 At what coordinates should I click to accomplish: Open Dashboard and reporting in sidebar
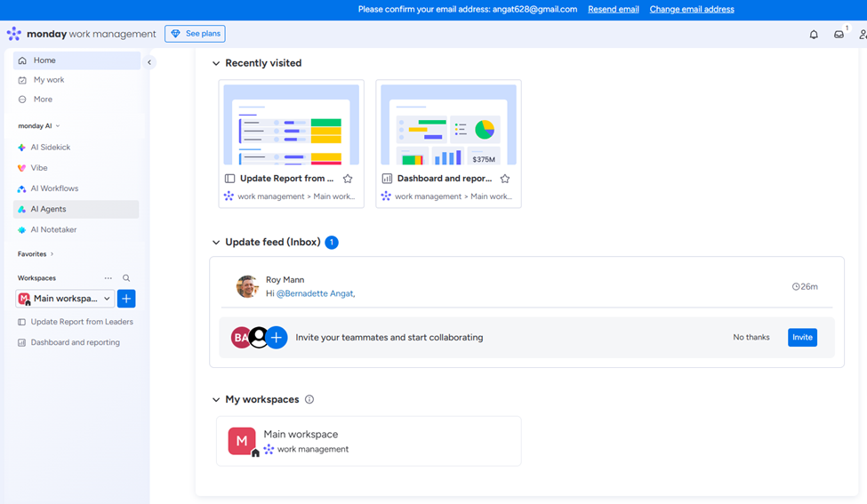click(76, 342)
